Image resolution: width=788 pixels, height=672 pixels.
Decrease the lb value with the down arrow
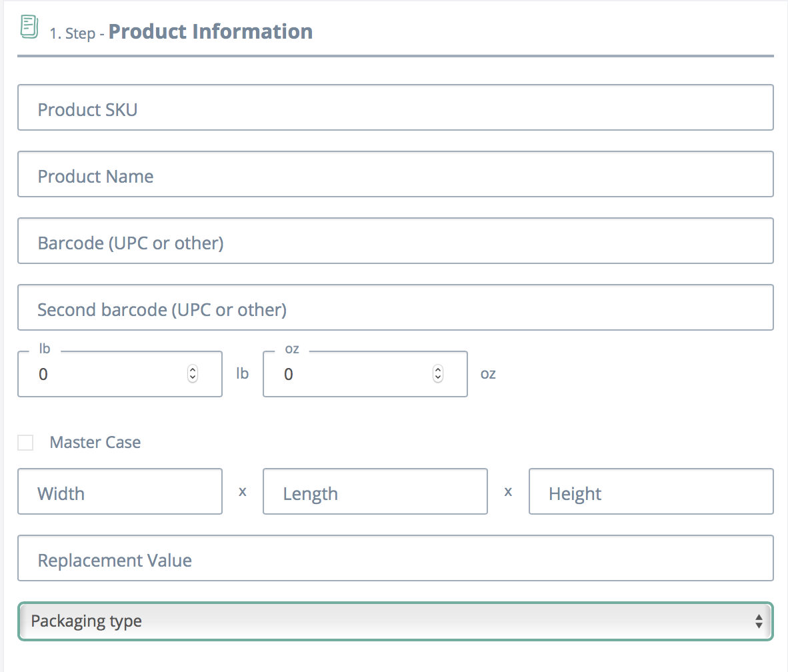(x=193, y=378)
